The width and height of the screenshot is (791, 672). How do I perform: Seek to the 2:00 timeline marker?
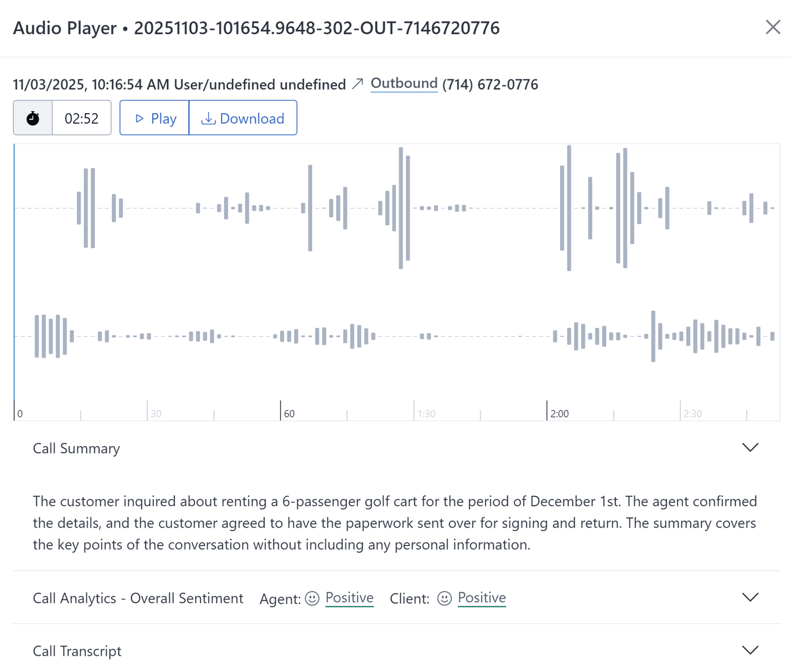tap(547, 411)
